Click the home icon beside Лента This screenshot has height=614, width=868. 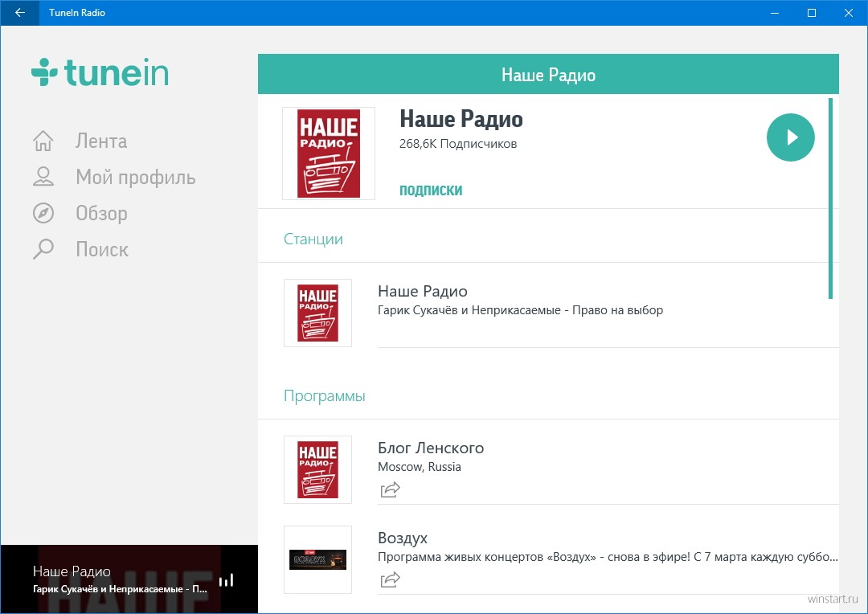click(43, 141)
